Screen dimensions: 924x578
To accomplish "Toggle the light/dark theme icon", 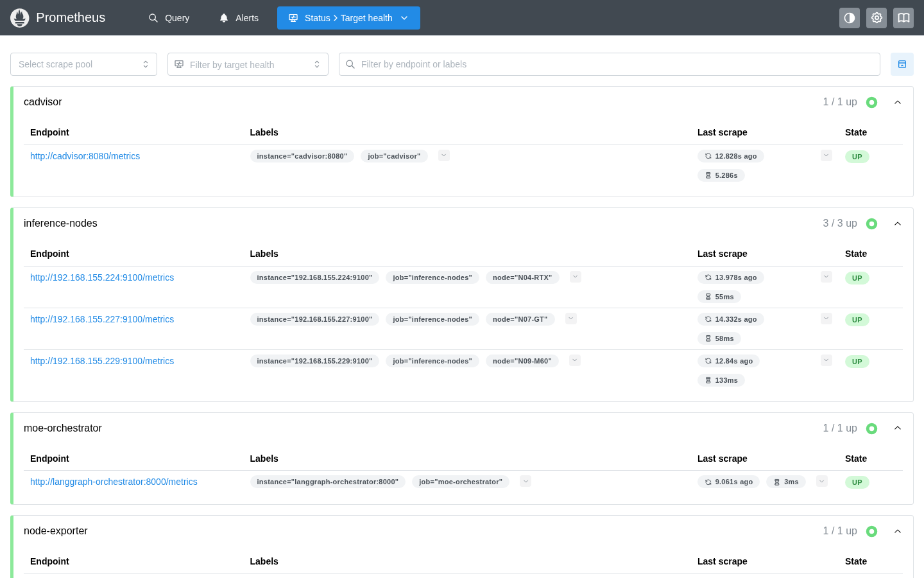I will [x=850, y=18].
